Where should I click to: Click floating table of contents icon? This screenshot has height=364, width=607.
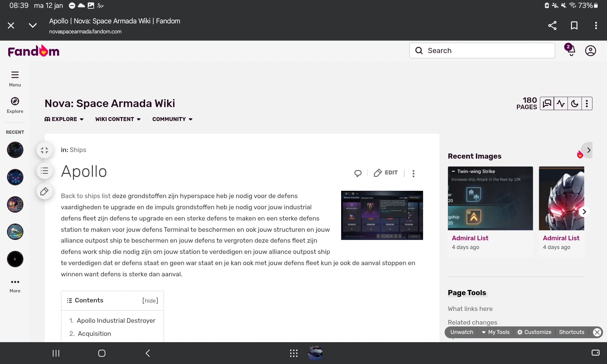click(45, 171)
